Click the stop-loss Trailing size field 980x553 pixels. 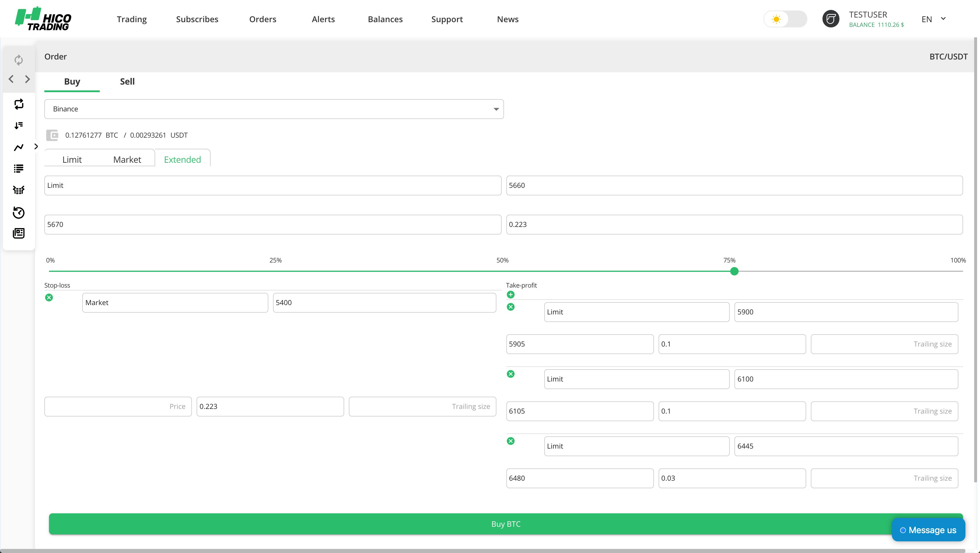[x=422, y=406]
